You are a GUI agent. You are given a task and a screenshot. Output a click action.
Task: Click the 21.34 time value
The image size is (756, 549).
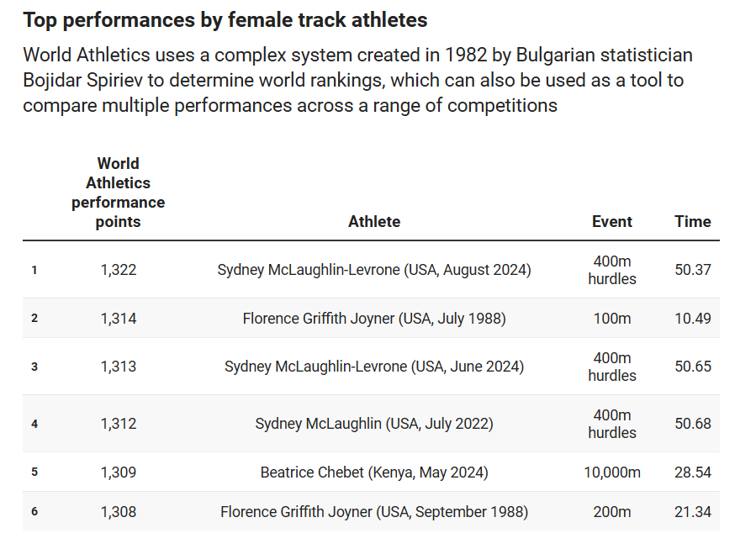[x=692, y=512]
